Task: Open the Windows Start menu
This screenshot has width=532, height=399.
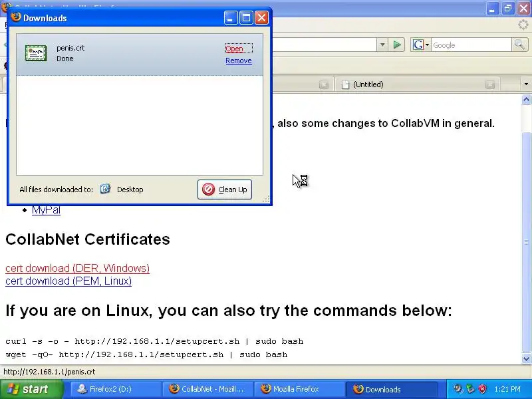Action: [31, 389]
